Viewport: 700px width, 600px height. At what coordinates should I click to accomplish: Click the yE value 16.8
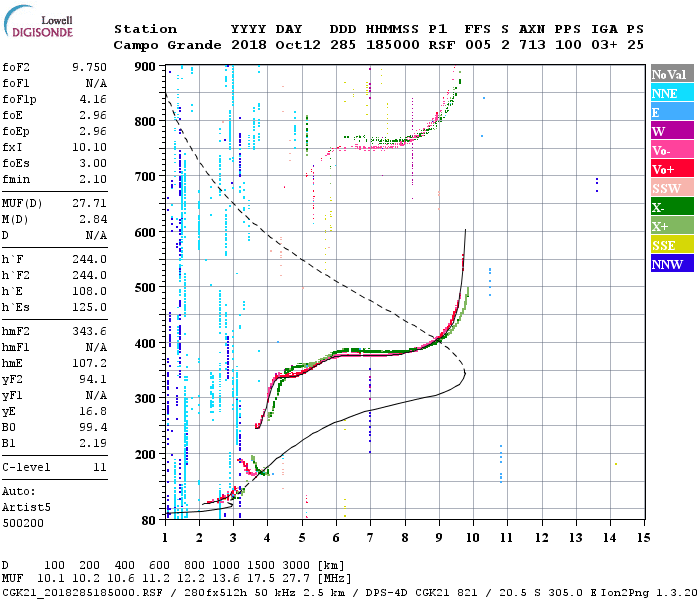pos(93,412)
